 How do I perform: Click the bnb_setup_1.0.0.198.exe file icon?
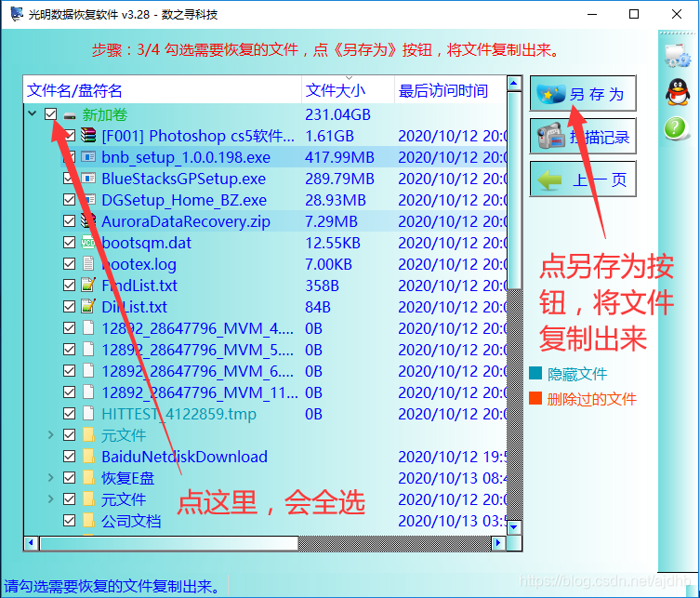pos(88,157)
